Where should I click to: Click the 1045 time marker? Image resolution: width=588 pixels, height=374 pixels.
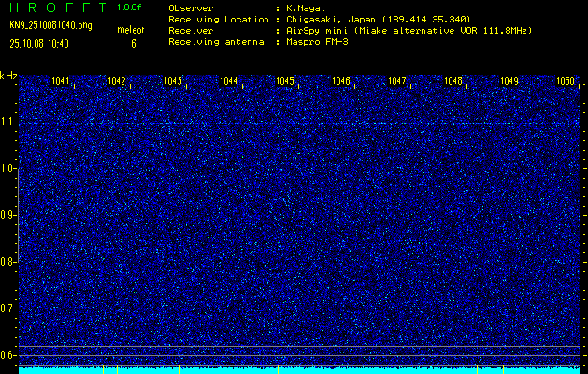click(285, 81)
